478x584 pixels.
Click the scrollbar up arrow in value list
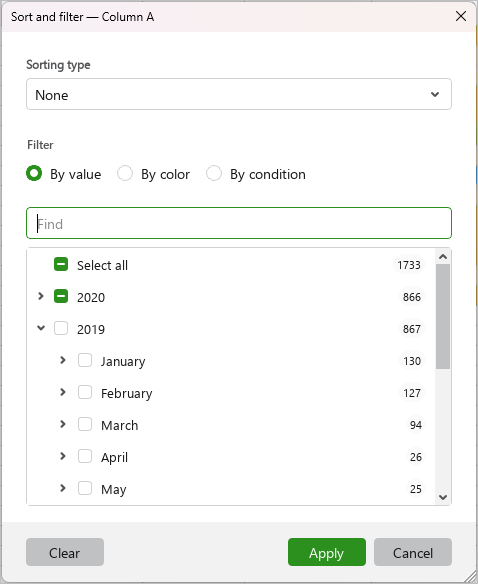pyautogui.click(x=443, y=256)
